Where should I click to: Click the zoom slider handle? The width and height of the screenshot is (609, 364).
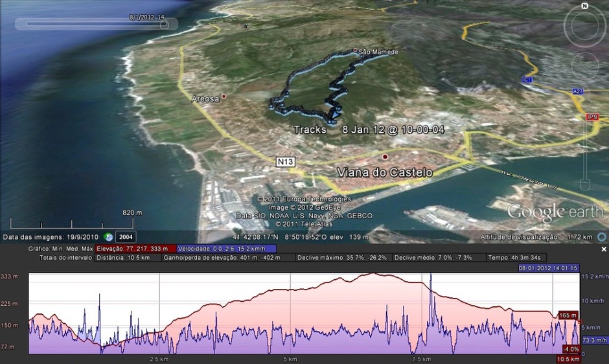click(586, 185)
